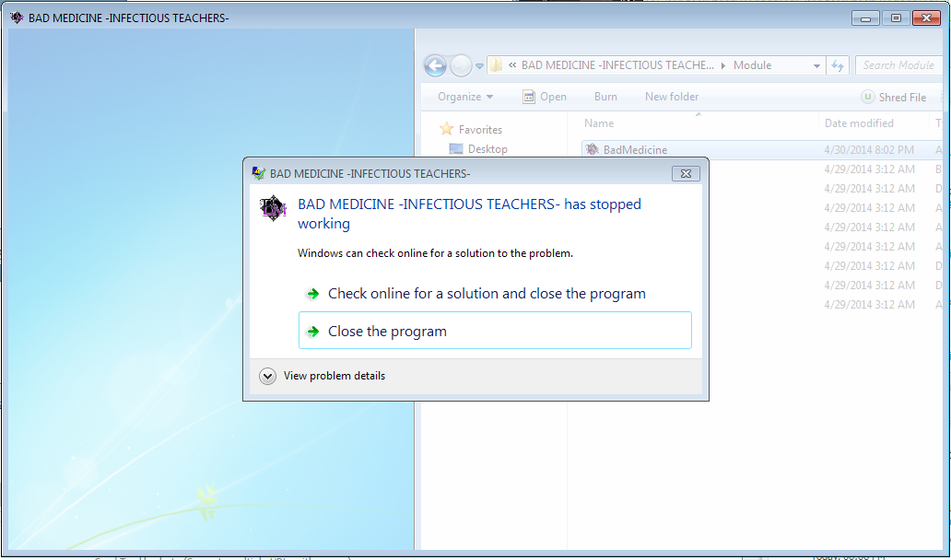Viewport: 951px width, 560px height.
Task: Click the Open toolbar button
Action: click(544, 97)
